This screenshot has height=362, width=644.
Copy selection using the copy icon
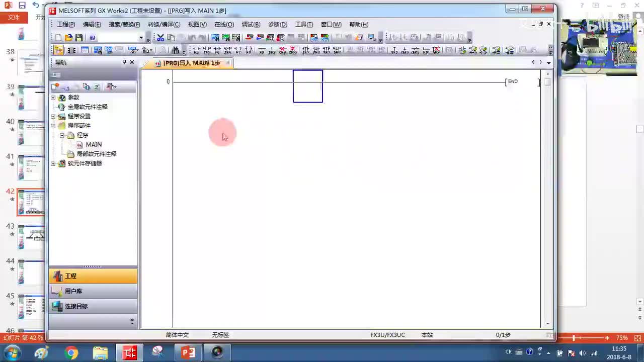[x=171, y=38]
